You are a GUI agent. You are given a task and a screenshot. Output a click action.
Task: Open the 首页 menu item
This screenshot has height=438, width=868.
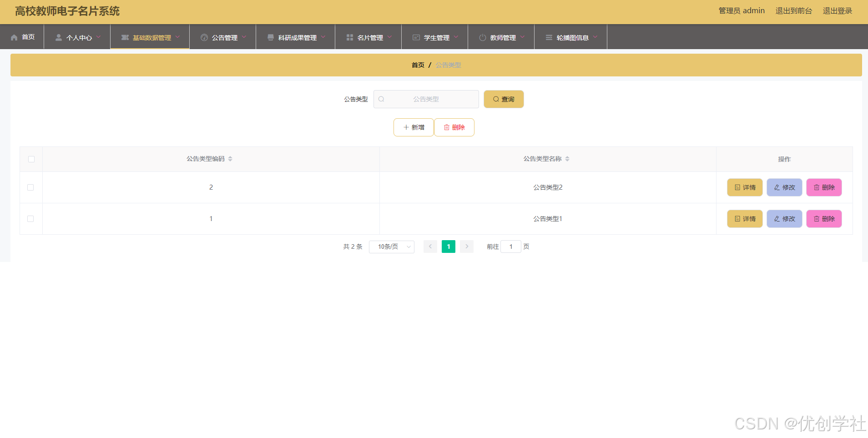[22, 37]
